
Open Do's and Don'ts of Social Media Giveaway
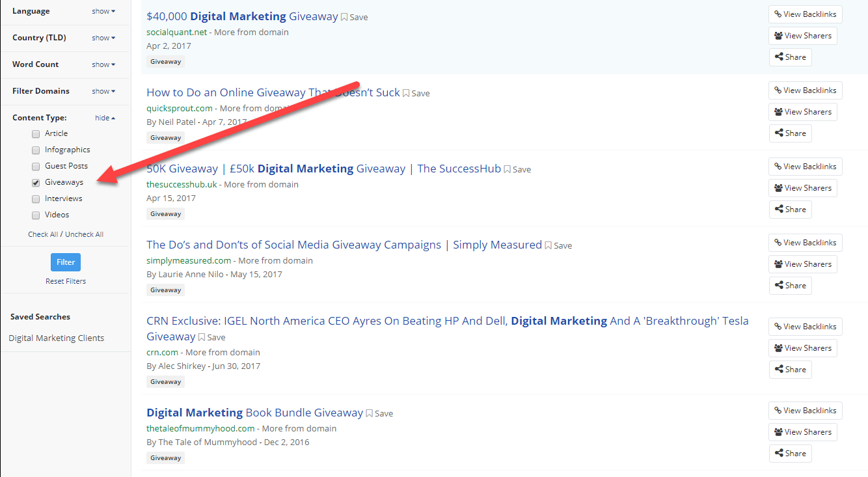(x=344, y=245)
